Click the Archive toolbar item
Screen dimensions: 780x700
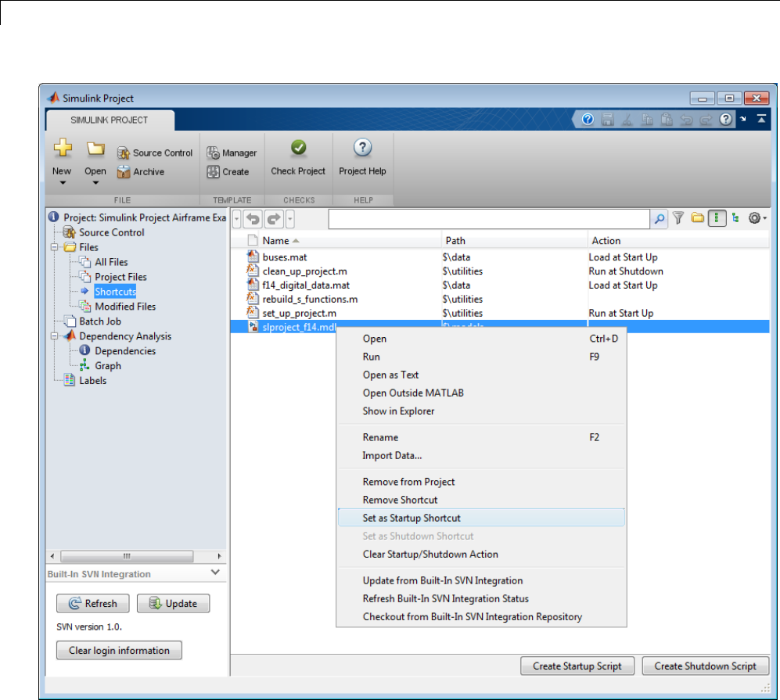[x=141, y=171]
